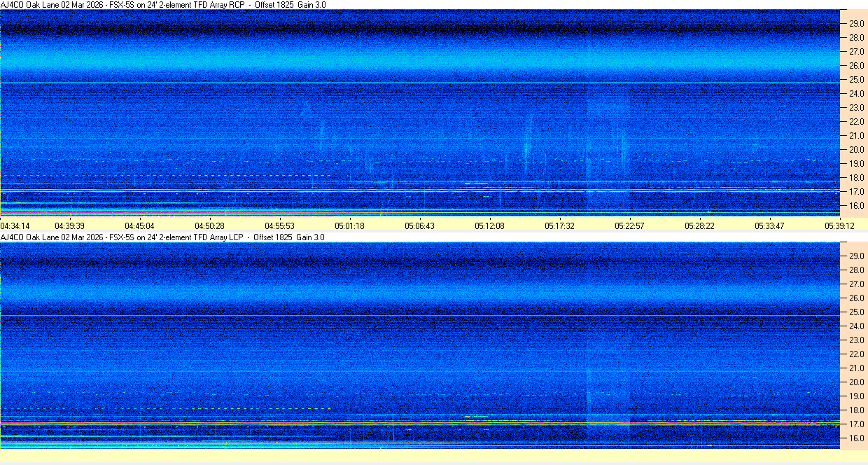Image resolution: width=868 pixels, height=465 pixels.
Task: Click the 05:39:12 time label
Action: click(x=839, y=225)
